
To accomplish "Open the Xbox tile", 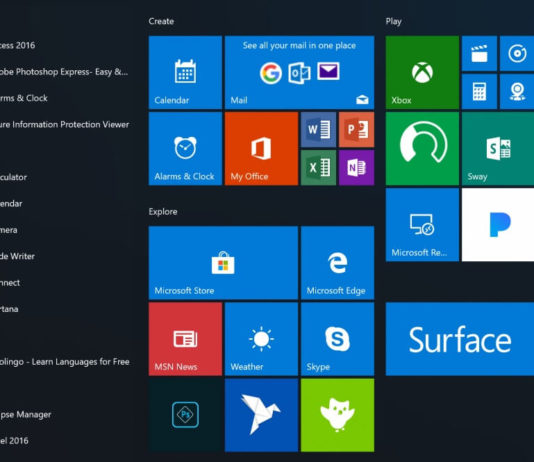I will pos(422,73).
